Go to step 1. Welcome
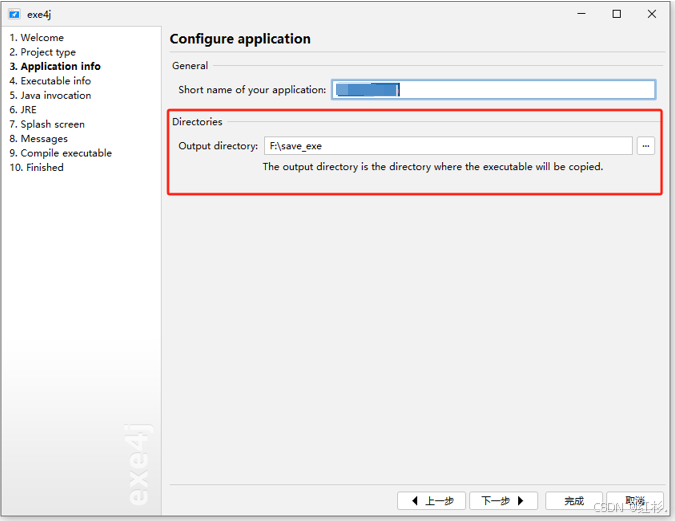This screenshot has width=675, height=521. 37,37
